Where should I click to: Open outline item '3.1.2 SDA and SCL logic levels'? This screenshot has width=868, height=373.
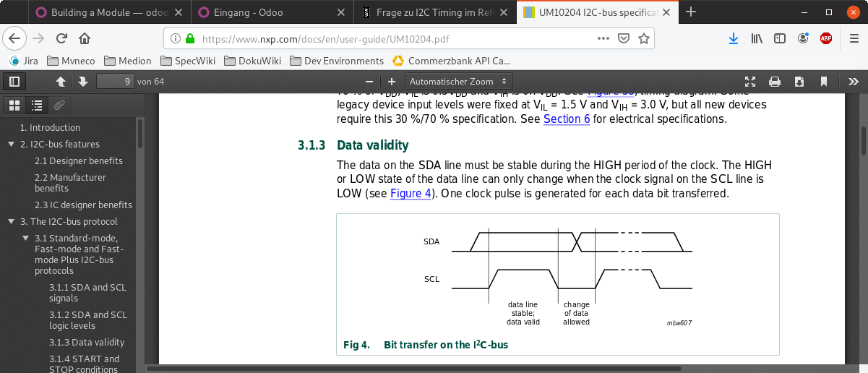[x=87, y=320]
